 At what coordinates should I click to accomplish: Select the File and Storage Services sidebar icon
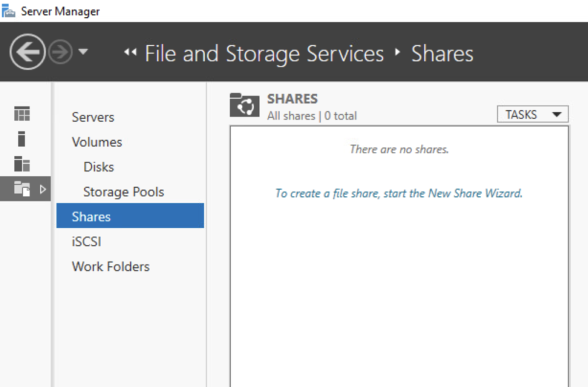point(22,188)
